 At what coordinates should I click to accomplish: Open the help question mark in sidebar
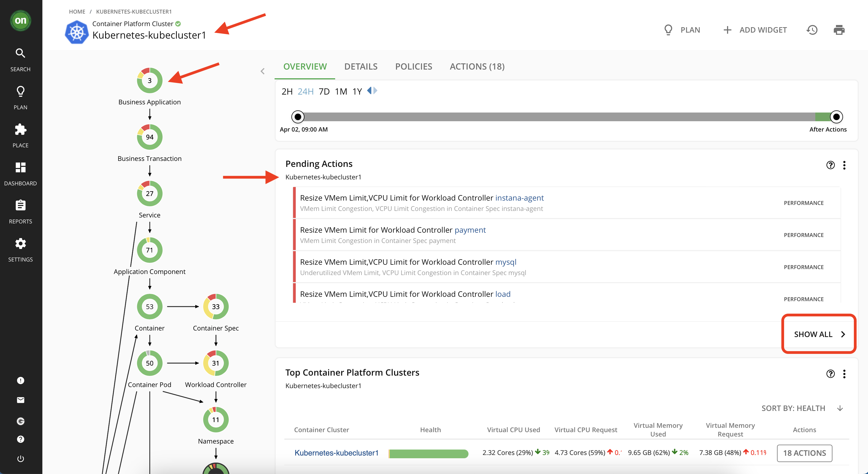pos(21,439)
